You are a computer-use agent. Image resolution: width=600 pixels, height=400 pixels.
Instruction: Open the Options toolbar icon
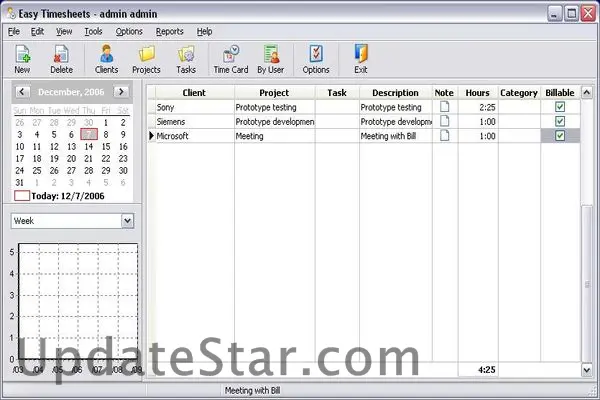[x=316, y=54]
